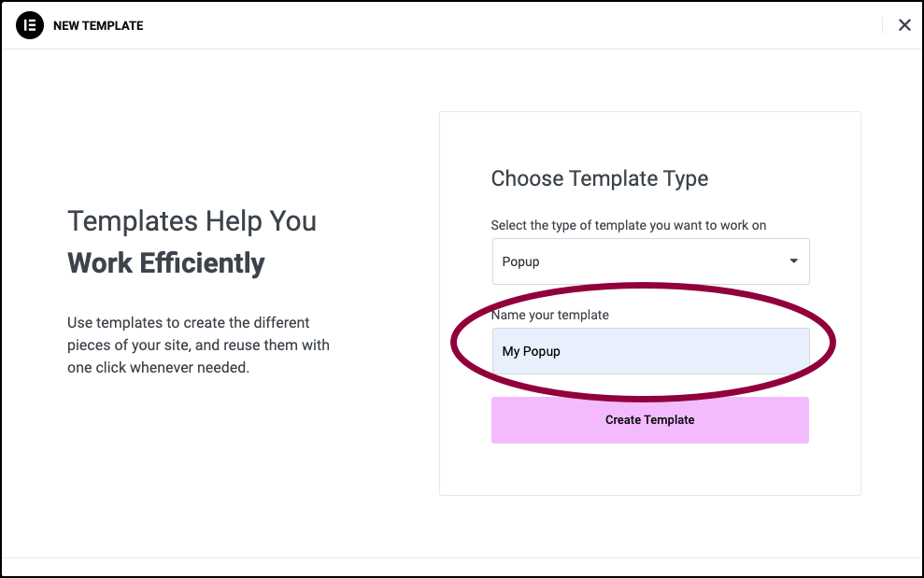
Task: Click the 'Name your template' label
Action: click(549, 315)
